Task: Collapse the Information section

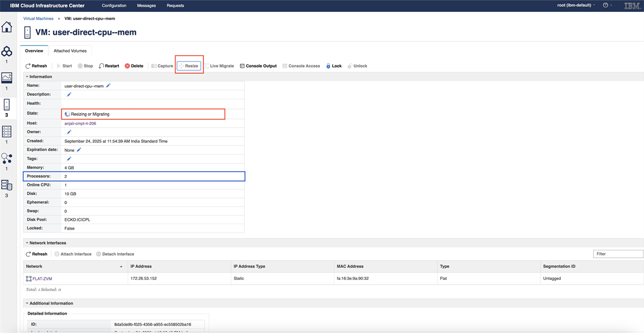Action: click(x=27, y=77)
